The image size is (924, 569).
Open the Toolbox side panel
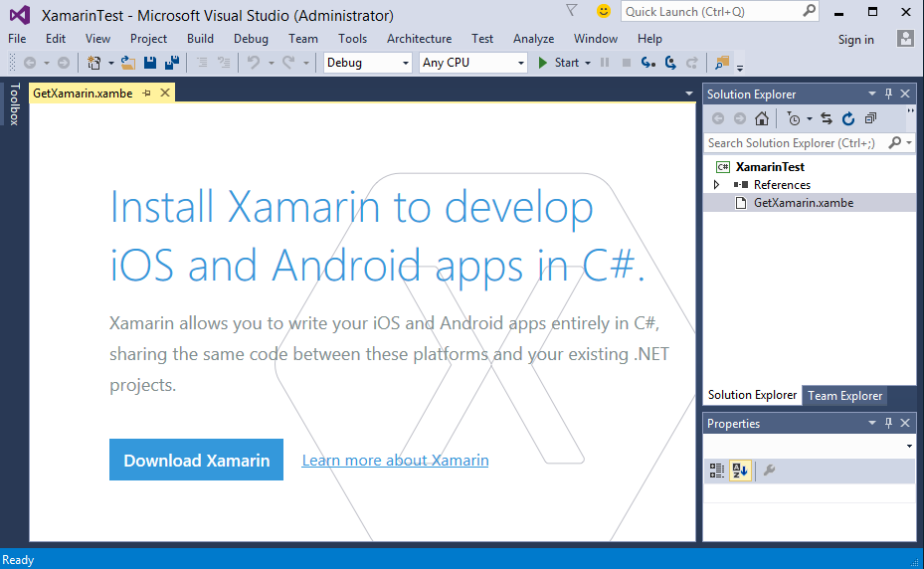coord(14,103)
